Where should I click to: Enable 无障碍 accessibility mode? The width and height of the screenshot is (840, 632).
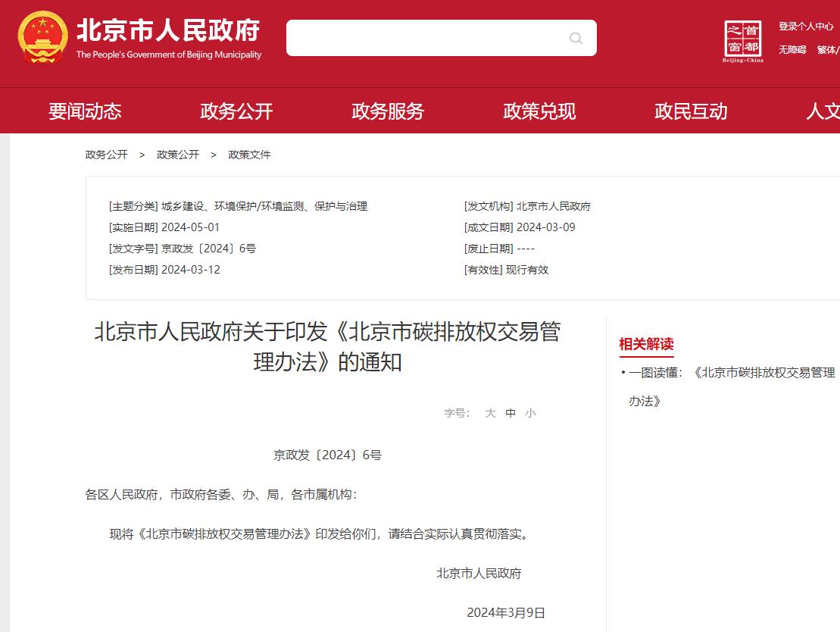(792, 50)
